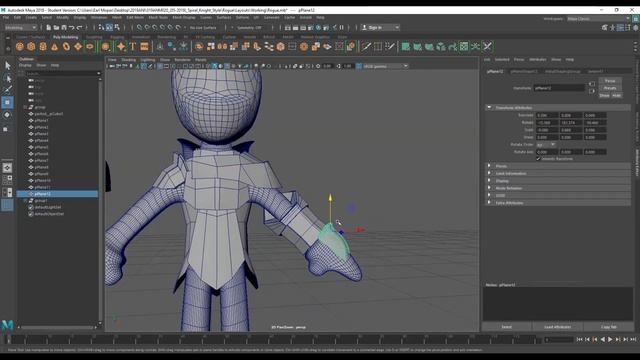Viewport: 640px width, 360px height.
Task: Select pPlane12 in the Outliner
Action: (x=58, y=194)
